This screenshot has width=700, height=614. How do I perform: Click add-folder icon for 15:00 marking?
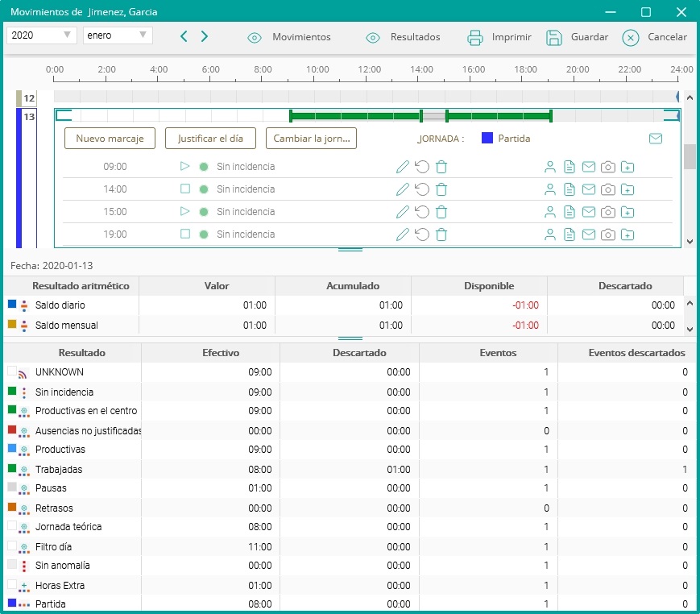tap(628, 212)
